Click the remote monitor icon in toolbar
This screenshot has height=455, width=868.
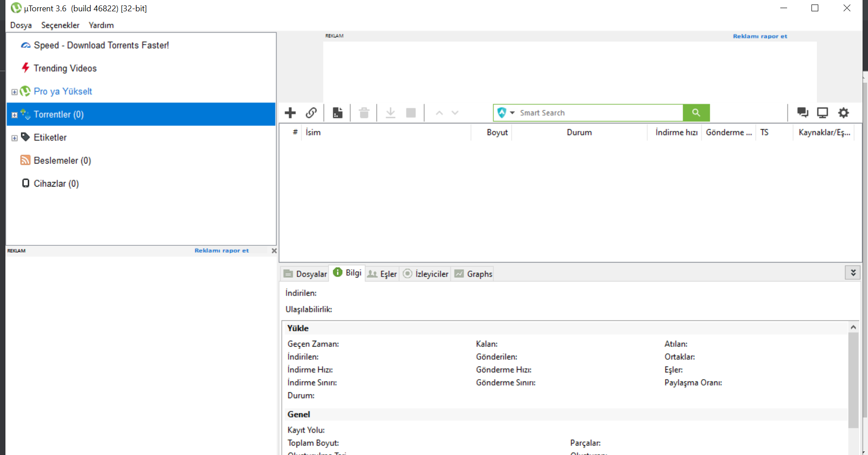822,113
